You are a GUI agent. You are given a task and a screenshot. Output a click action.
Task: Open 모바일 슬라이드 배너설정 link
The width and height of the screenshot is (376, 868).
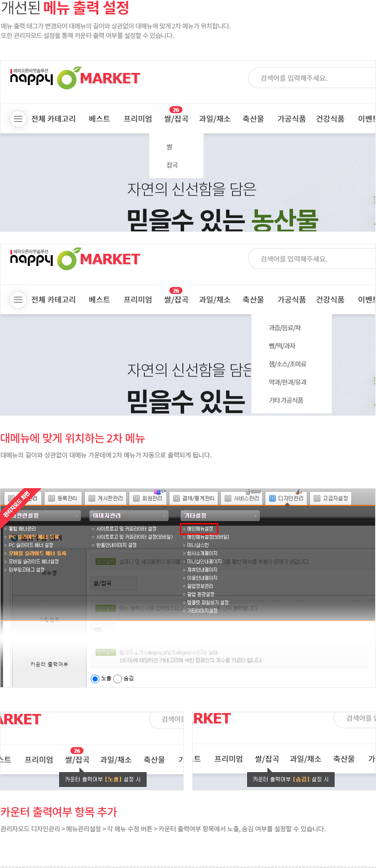pyautogui.click(x=34, y=562)
